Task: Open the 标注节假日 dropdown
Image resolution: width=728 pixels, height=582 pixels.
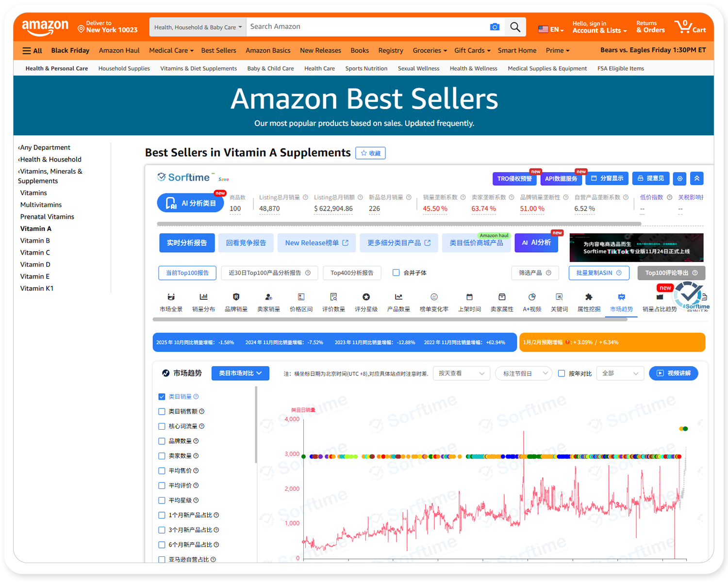Action: tap(523, 373)
